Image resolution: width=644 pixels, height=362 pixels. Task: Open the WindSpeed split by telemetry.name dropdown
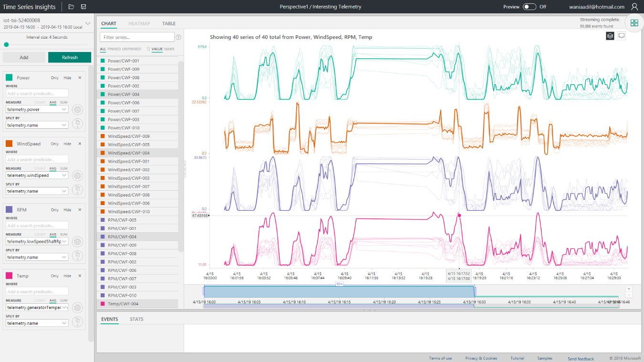(x=37, y=191)
